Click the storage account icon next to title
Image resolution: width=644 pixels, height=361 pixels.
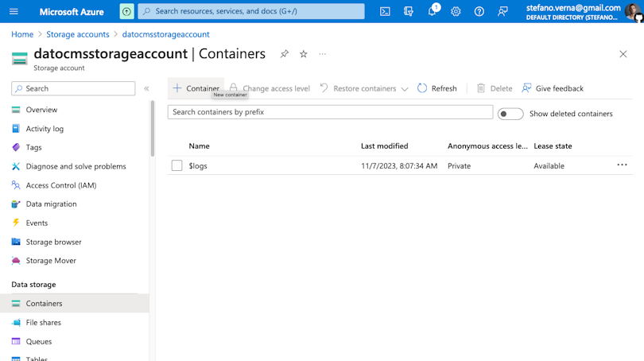tap(19, 58)
